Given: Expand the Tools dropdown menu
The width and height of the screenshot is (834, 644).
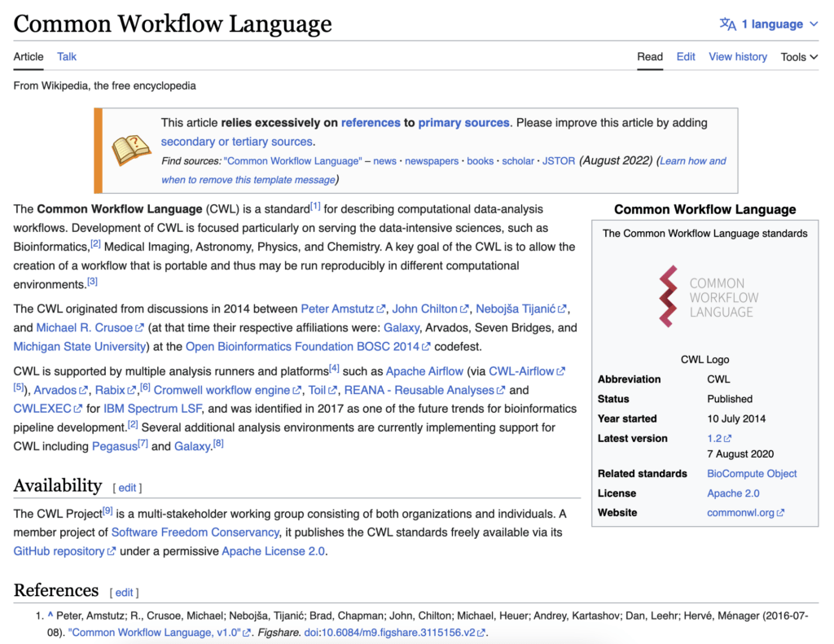Looking at the screenshot, I should pyautogui.click(x=799, y=57).
